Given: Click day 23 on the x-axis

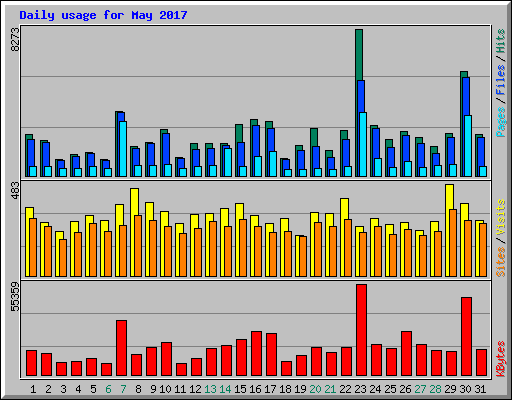Looking at the screenshot, I should 360,389.
